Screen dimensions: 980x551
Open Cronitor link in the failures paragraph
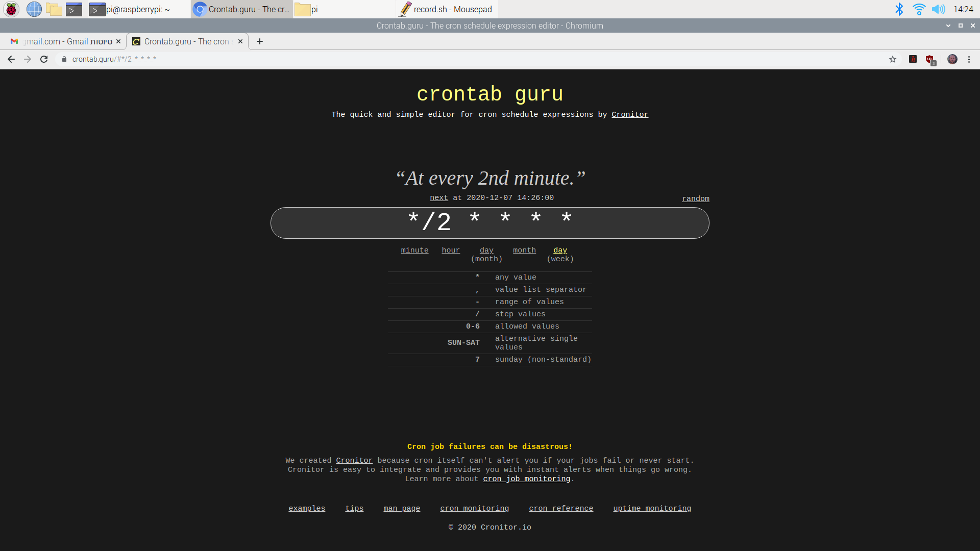(x=354, y=461)
